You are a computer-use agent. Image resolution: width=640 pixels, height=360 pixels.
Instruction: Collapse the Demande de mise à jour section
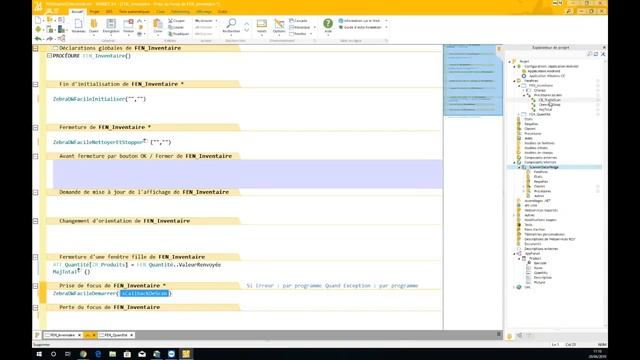coord(36,192)
